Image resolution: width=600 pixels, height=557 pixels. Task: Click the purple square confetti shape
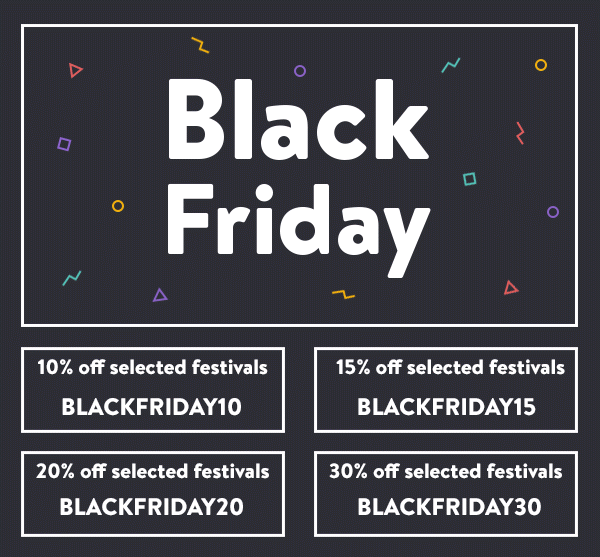64,144
